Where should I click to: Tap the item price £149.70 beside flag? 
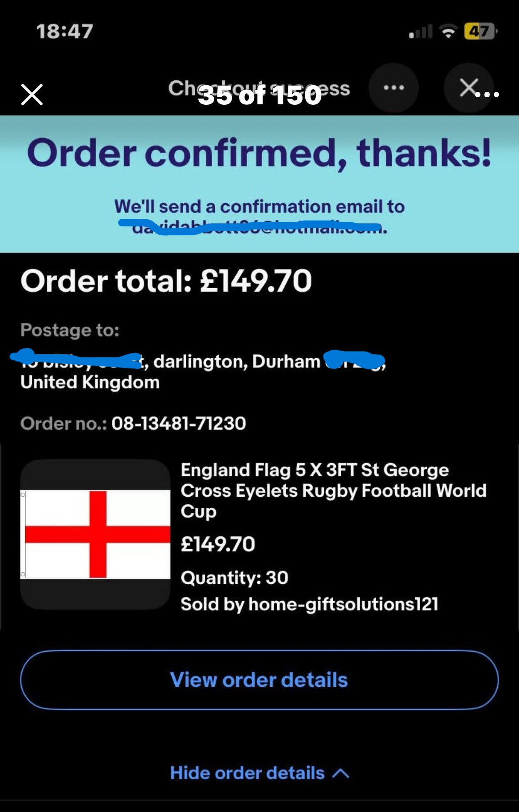[x=218, y=544]
